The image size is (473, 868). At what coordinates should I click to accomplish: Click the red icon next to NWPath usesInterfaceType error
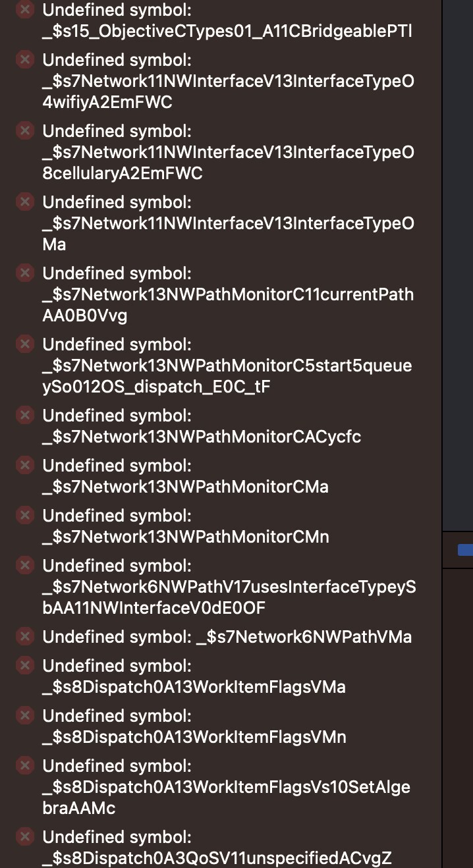click(24, 565)
